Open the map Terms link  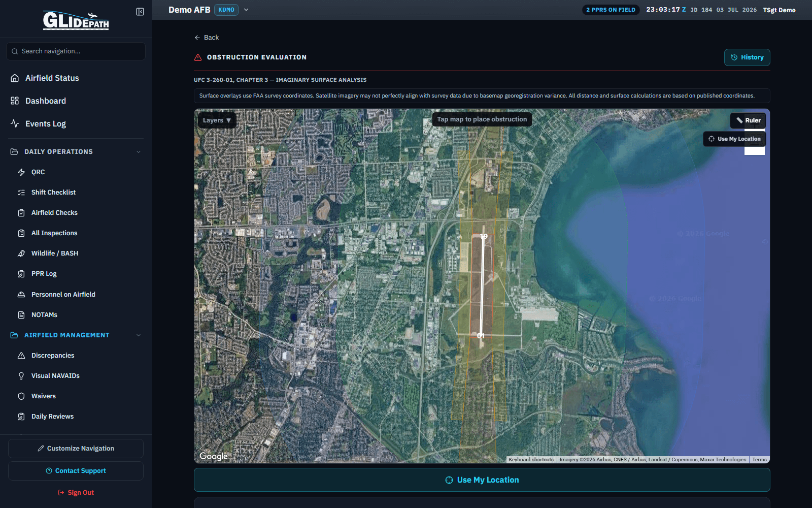[x=759, y=460]
